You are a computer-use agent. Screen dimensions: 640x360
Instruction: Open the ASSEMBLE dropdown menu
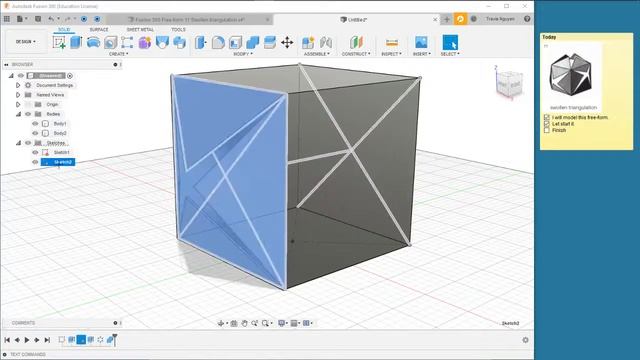coord(317,54)
